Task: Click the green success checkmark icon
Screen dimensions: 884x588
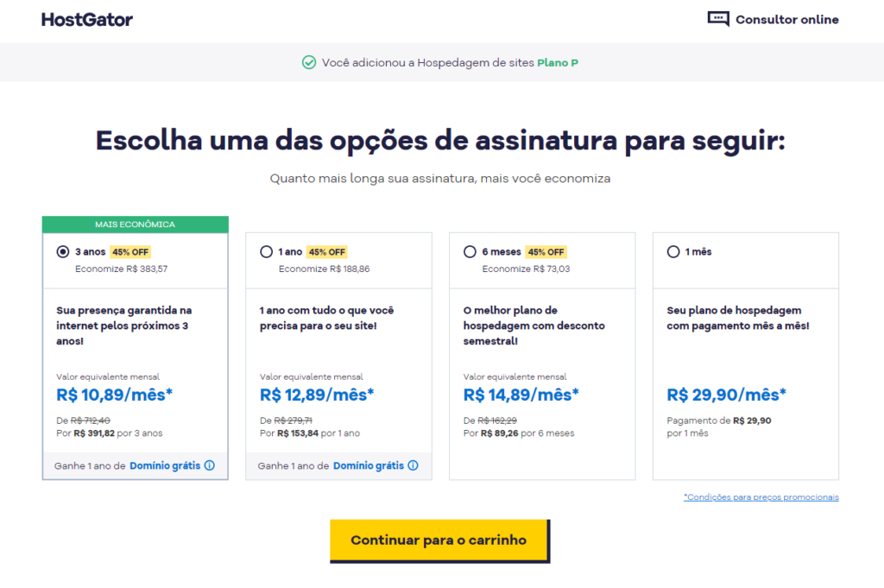Action: click(309, 62)
